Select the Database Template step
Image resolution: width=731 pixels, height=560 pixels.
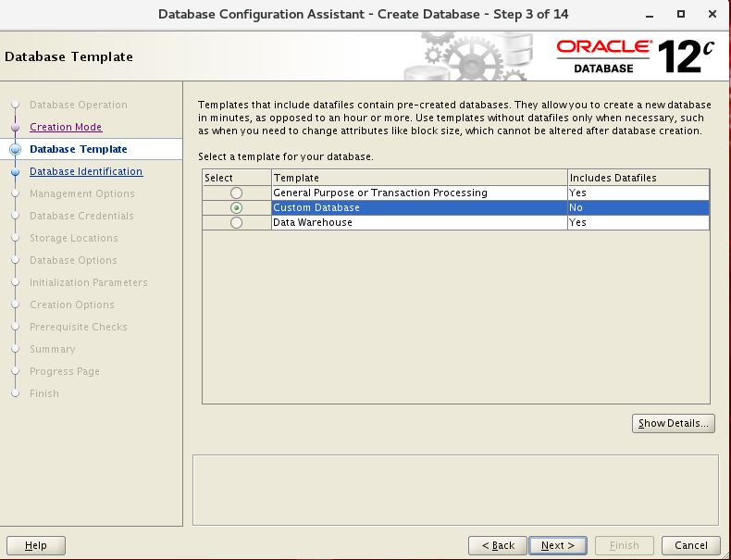79,149
